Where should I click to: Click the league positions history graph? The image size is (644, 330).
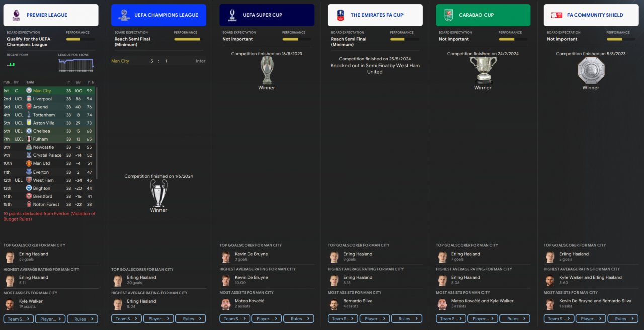tap(76, 65)
